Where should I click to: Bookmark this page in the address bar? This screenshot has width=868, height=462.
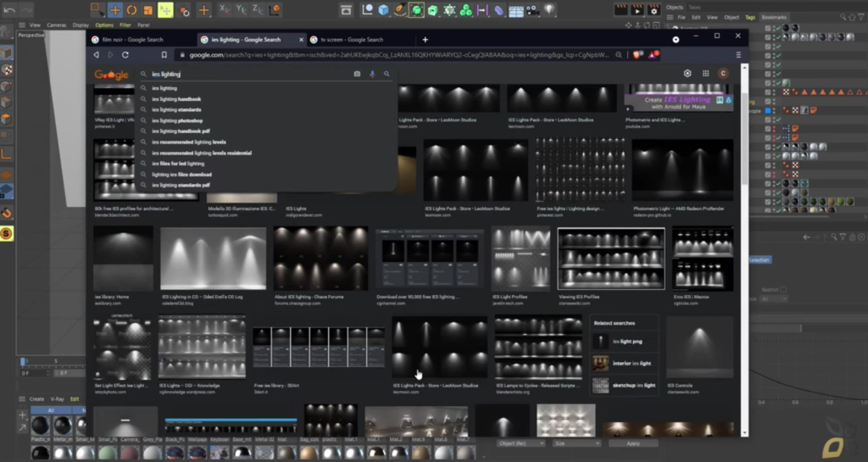click(164, 55)
